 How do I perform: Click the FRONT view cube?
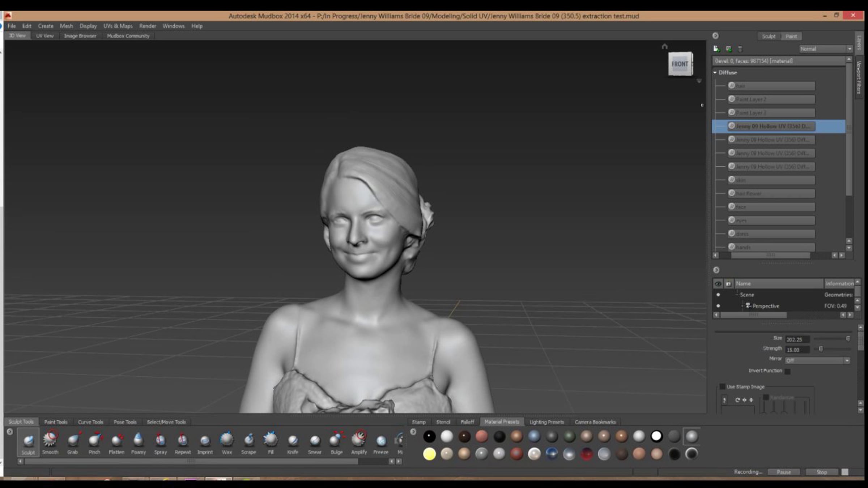pyautogui.click(x=680, y=64)
